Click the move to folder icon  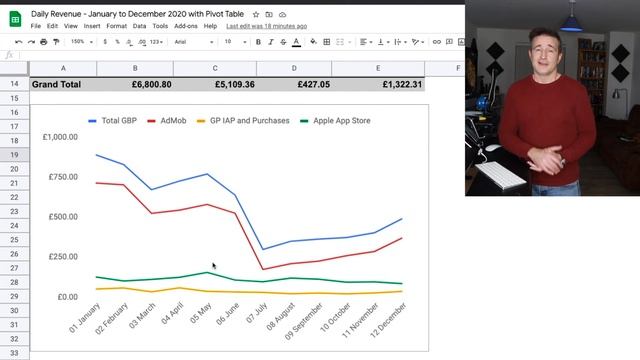(x=269, y=14)
